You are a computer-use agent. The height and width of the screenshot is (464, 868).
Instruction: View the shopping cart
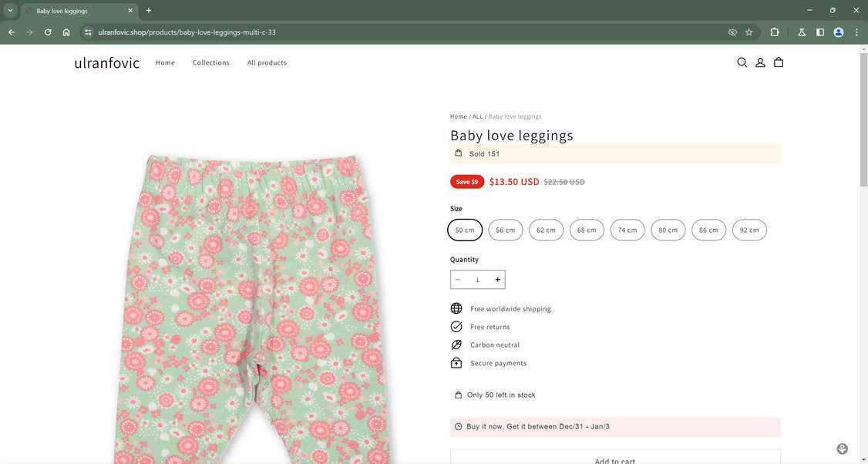pos(778,62)
